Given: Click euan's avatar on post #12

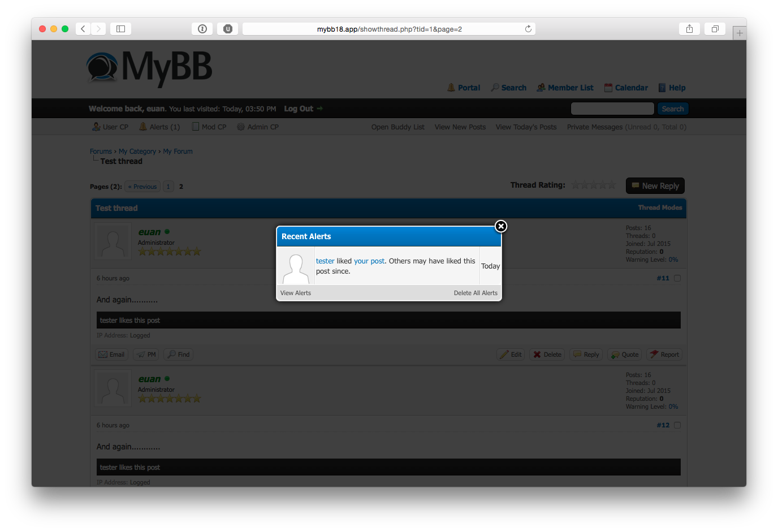Looking at the screenshot, I should [113, 388].
